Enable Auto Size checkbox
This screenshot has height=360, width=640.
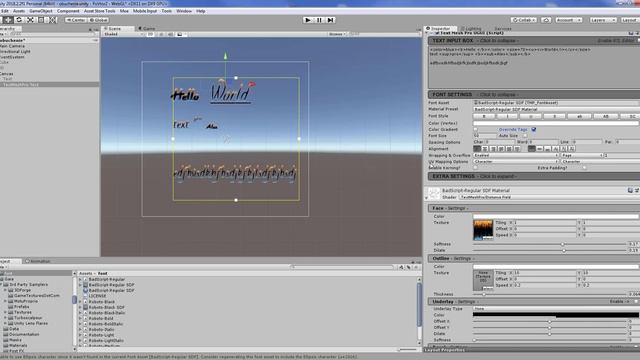[525, 136]
